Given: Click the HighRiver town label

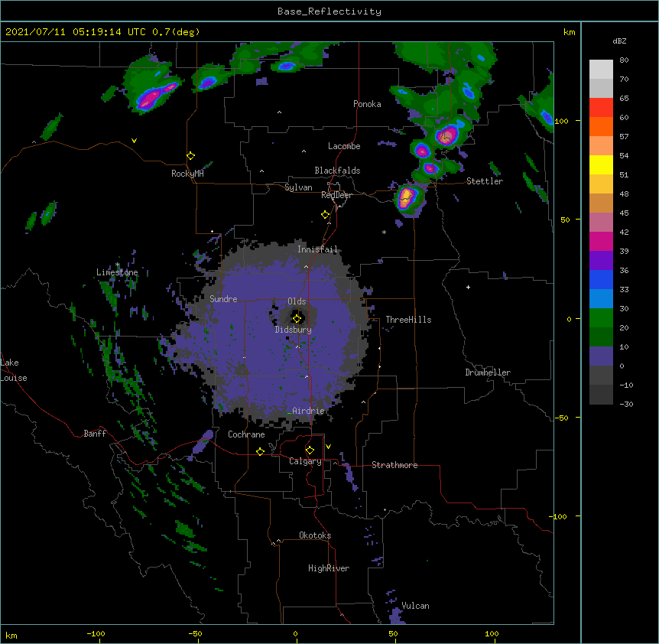Looking at the screenshot, I should tap(329, 568).
